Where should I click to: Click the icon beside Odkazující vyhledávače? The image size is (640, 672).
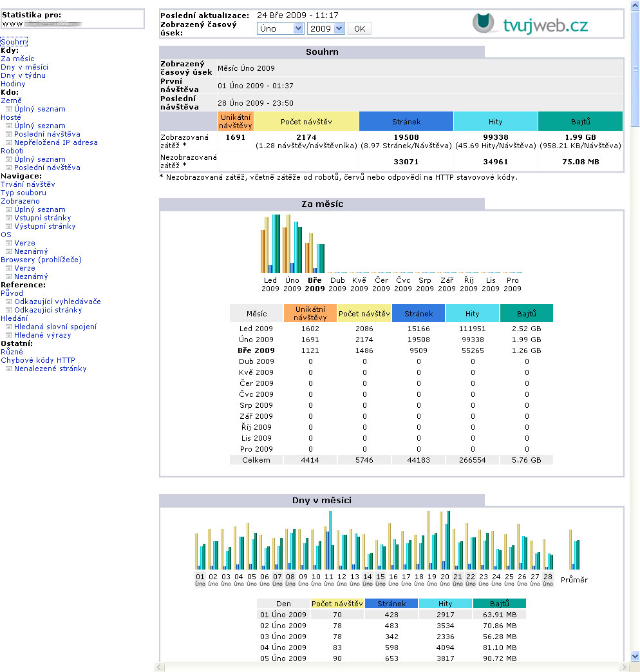point(9,302)
